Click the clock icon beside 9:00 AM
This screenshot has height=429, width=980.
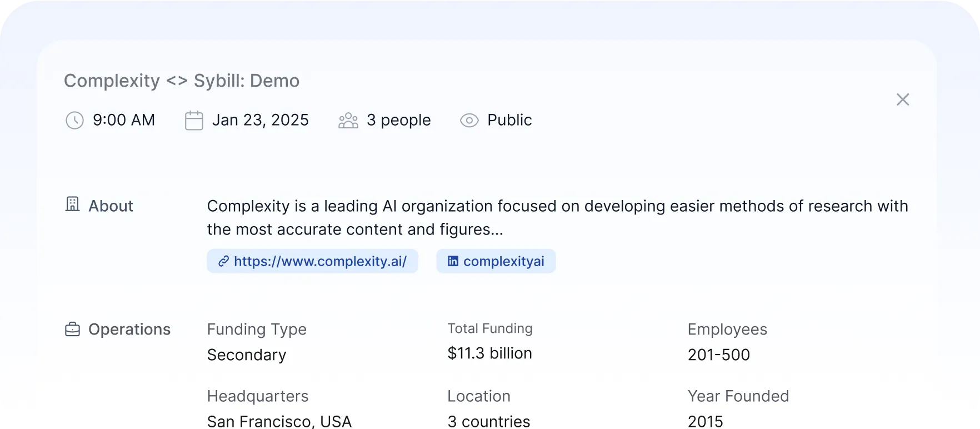[74, 120]
